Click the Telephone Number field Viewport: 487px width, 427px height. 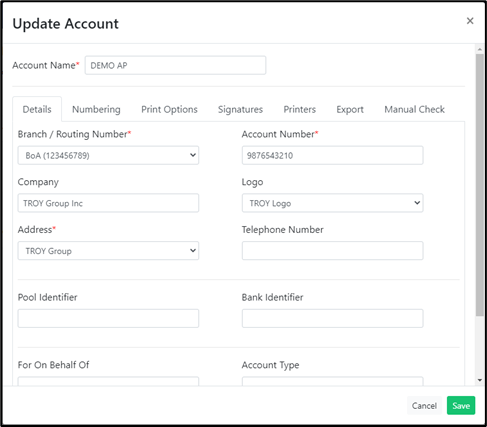tap(332, 251)
